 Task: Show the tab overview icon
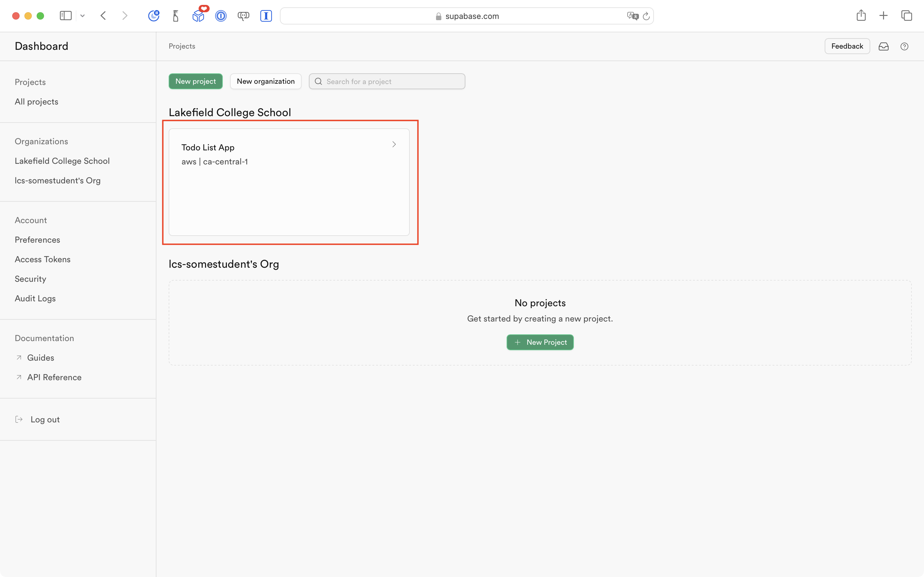[907, 16]
